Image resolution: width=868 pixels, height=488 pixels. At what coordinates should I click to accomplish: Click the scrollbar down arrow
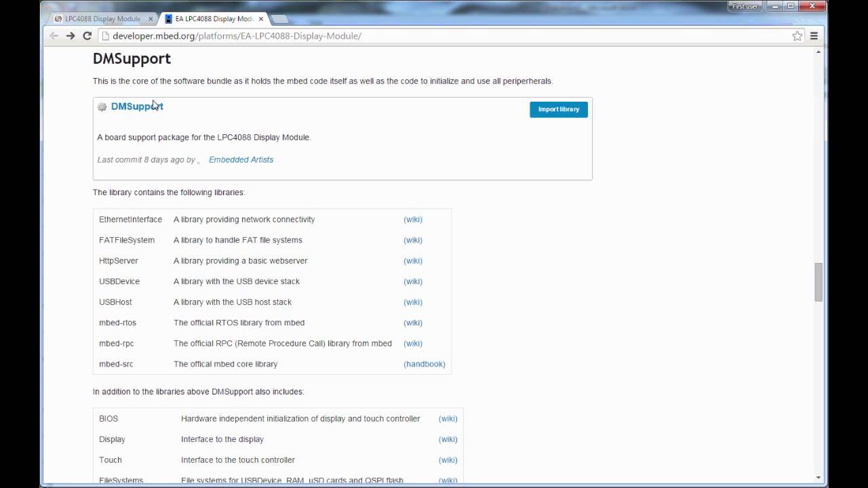(818, 477)
